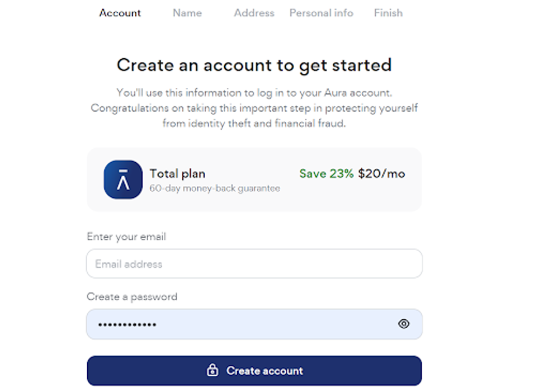Click the Aura logo icon

coord(123,180)
